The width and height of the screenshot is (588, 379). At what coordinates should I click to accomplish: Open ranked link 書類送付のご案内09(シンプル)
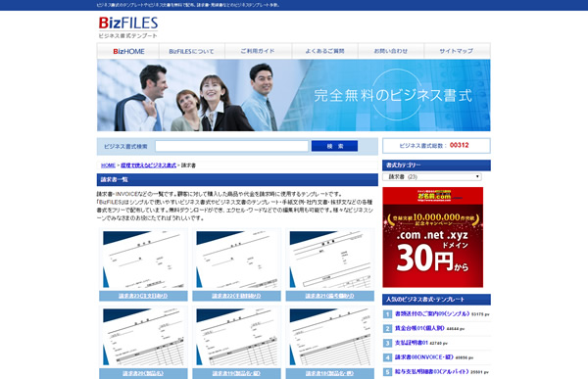(x=432, y=313)
